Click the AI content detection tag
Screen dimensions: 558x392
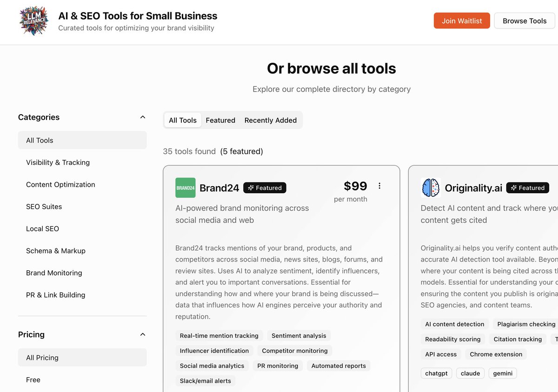click(x=455, y=324)
